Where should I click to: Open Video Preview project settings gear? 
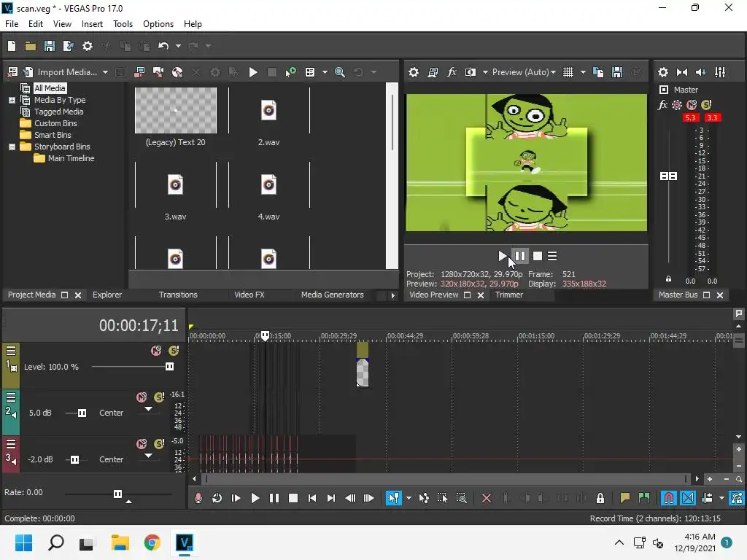click(x=414, y=72)
